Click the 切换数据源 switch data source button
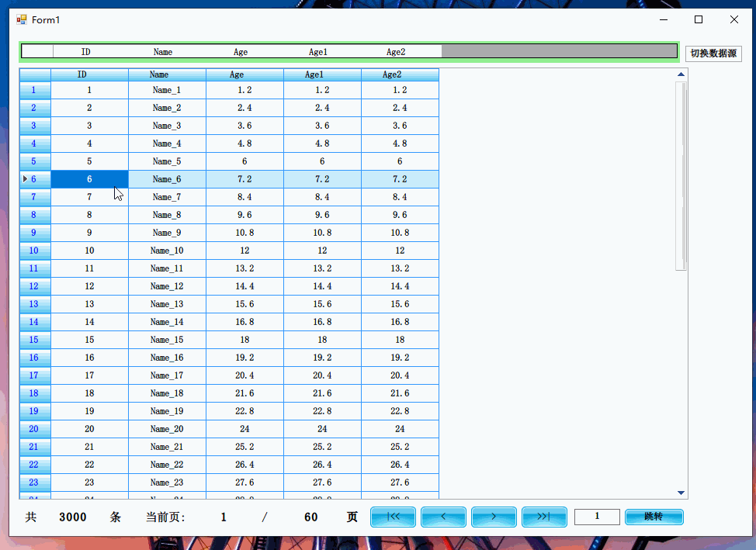The height and width of the screenshot is (550, 756). 713,53
